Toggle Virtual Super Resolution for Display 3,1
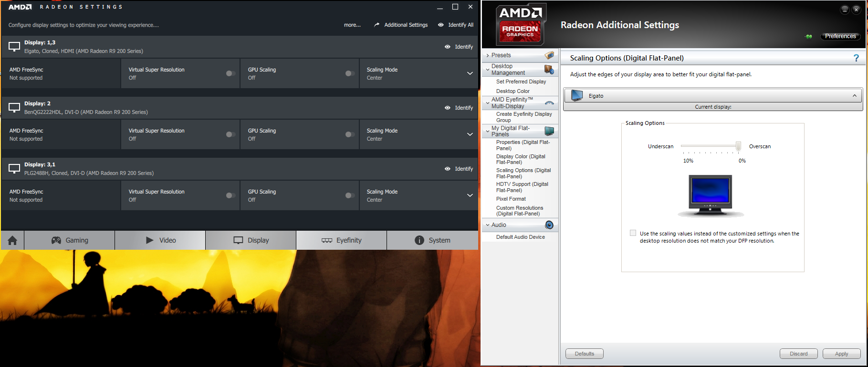This screenshot has height=367, width=868. coord(231,195)
